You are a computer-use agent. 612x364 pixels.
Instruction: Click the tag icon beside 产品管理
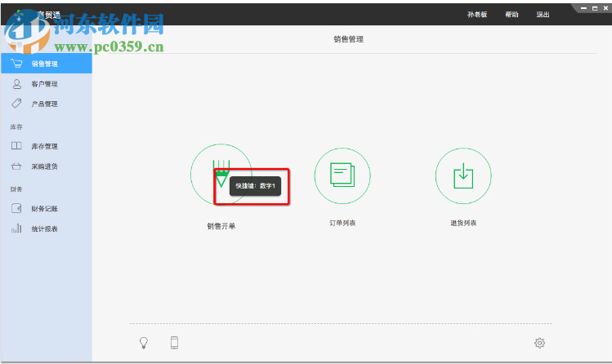tap(16, 104)
